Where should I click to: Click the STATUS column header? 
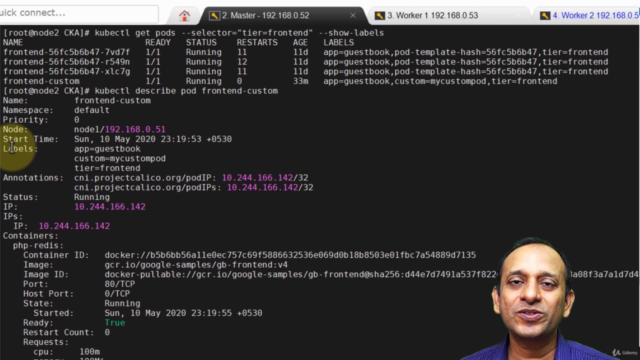(x=201, y=42)
